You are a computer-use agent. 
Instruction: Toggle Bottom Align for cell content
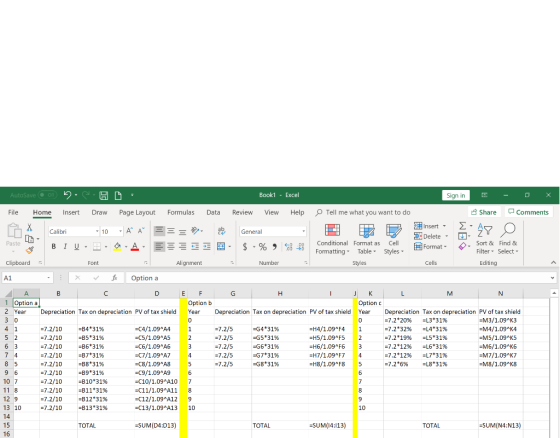coord(182,231)
